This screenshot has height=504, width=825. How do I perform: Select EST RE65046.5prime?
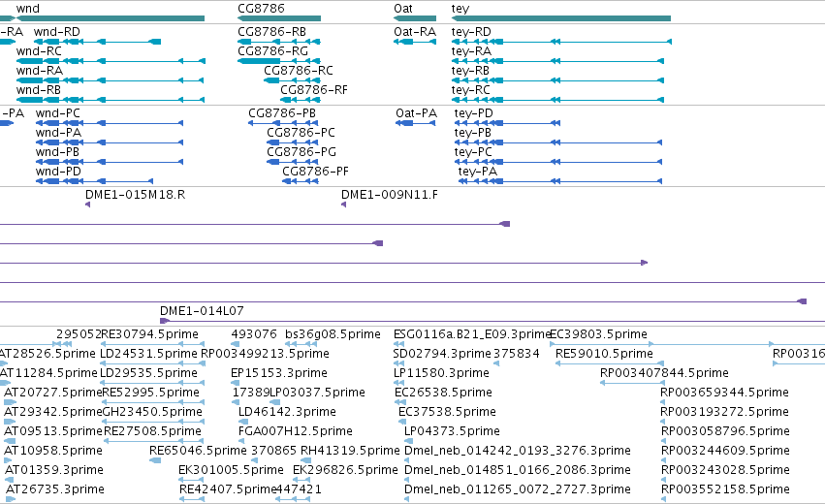point(198,451)
